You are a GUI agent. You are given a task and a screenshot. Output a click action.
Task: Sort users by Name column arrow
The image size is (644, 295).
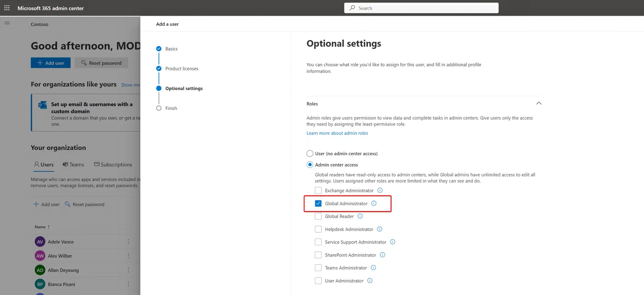49,227
